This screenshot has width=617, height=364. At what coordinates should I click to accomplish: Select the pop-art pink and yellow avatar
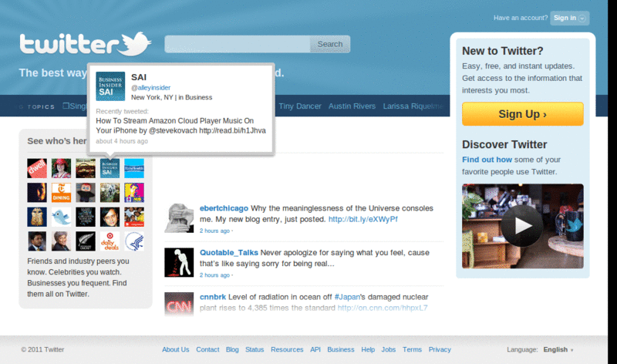click(134, 193)
